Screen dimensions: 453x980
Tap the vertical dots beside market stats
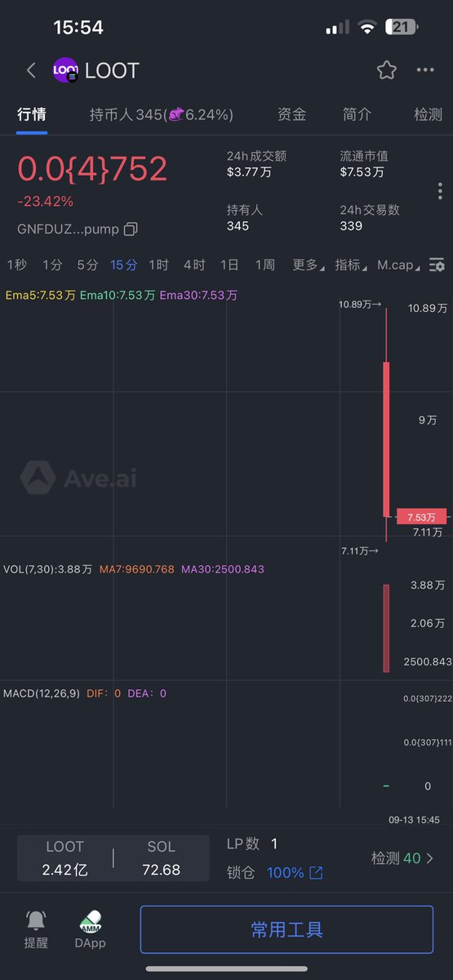tap(440, 191)
